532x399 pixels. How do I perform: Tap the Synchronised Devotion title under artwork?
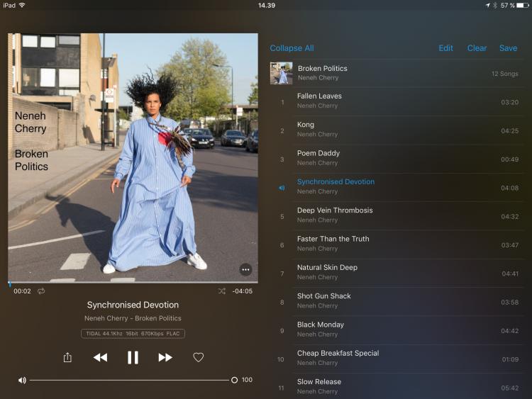[133, 305]
